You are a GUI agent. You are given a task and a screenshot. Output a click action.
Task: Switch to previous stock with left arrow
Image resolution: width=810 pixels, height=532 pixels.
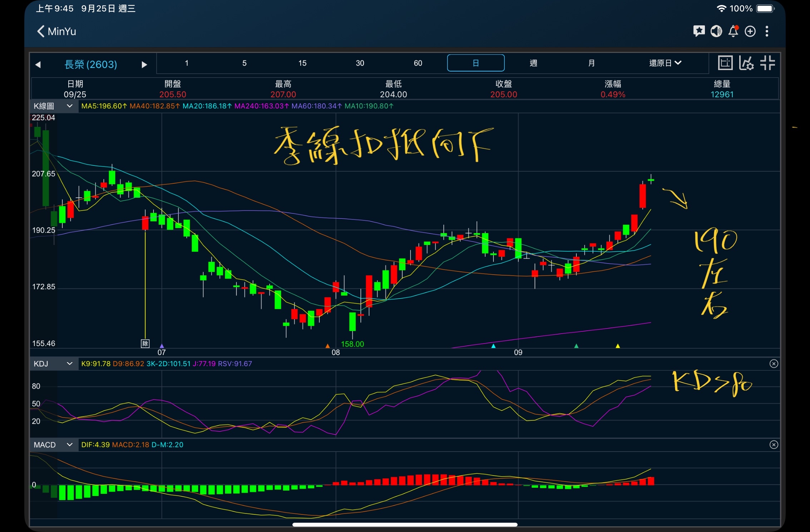tap(38, 65)
